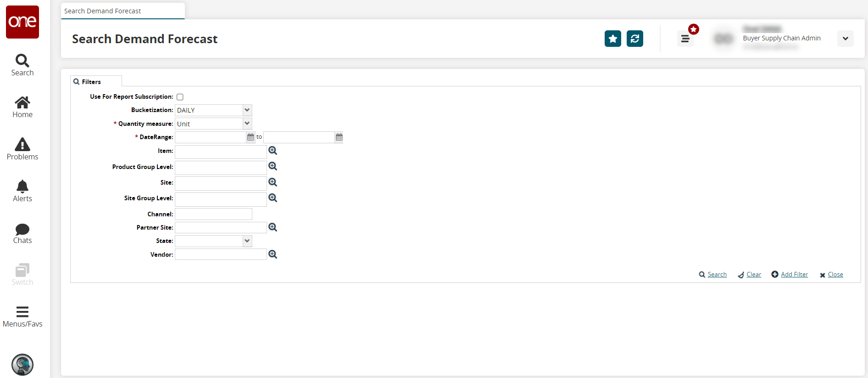Open Problems from the left sidebar

click(x=22, y=149)
